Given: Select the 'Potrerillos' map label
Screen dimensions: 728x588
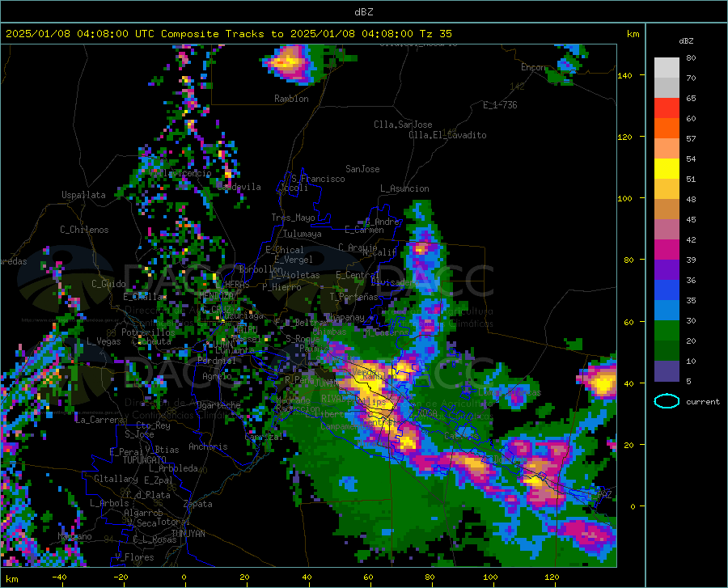Looking at the screenshot, I should click(x=148, y=332).
